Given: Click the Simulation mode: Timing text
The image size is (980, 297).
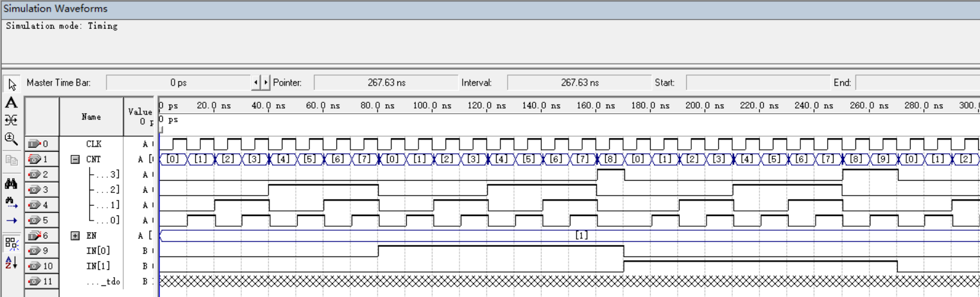Looking at the screenshot, I should tap(62, 26).
